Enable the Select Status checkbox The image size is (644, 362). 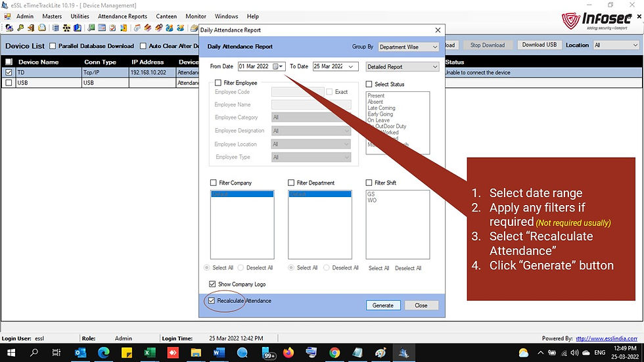click(x=369, y=84)
